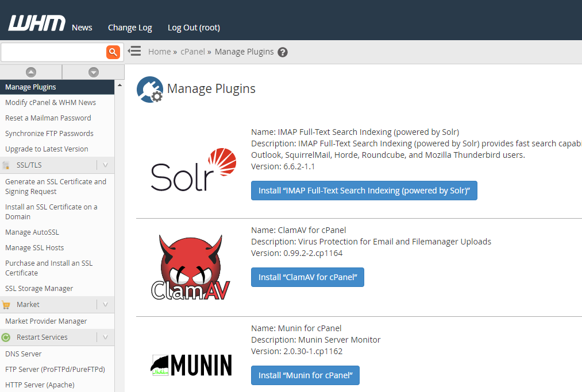Screen dimensions: 582x392
Task: Open Install an SSL Certificate on a Domain
Action: pyautogui.click(x=51, y=212)
